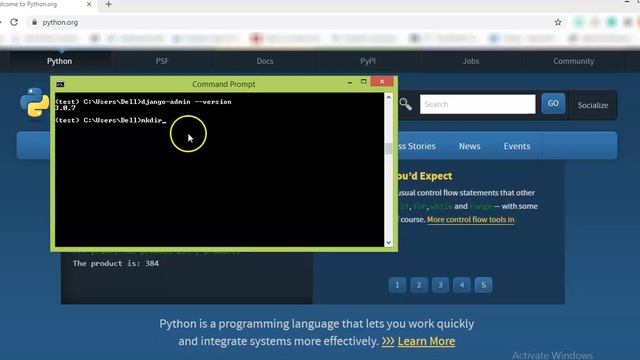
Task: Open a new browser tab
Action: [109, 4]
